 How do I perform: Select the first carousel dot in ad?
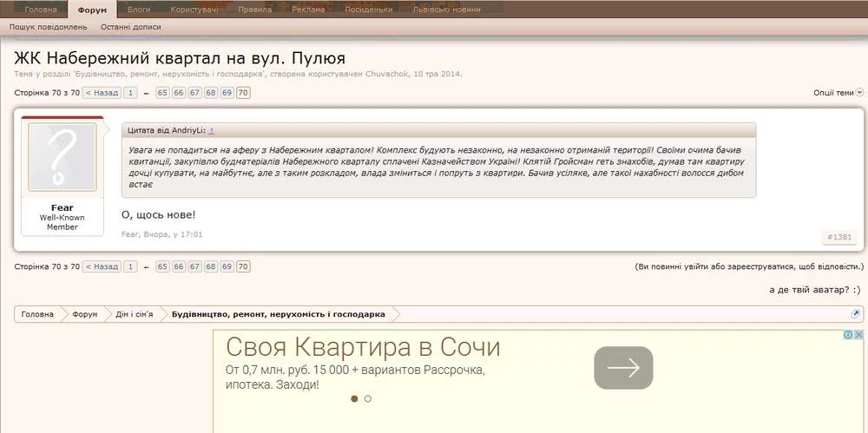point(354,399)
